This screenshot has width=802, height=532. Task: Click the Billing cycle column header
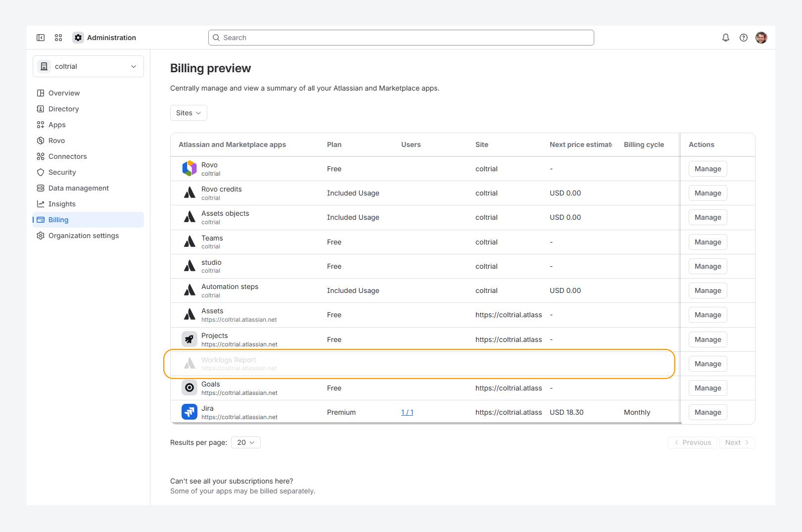(x=644, y=145)
